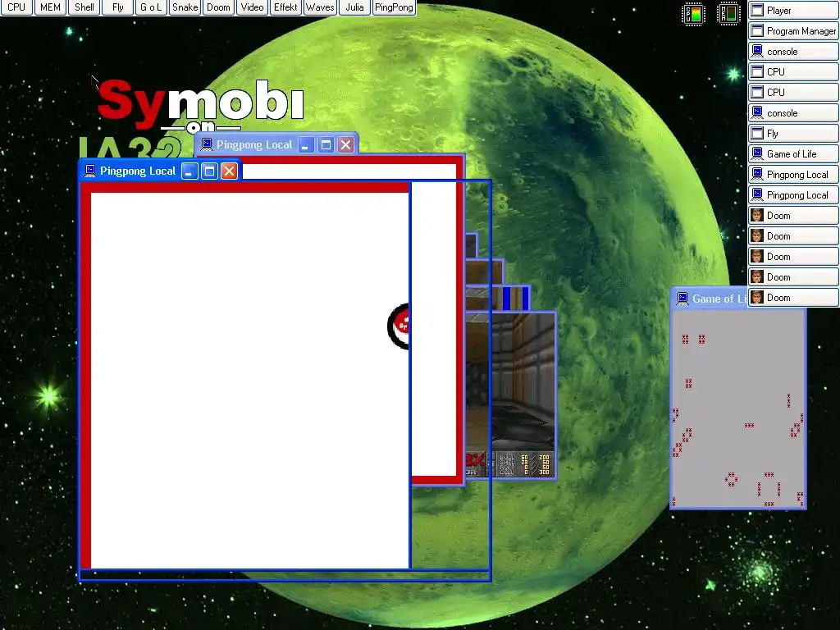Start the Snake game launcher
This screenshot has width=840, height=630.
[x=185, y=7]
